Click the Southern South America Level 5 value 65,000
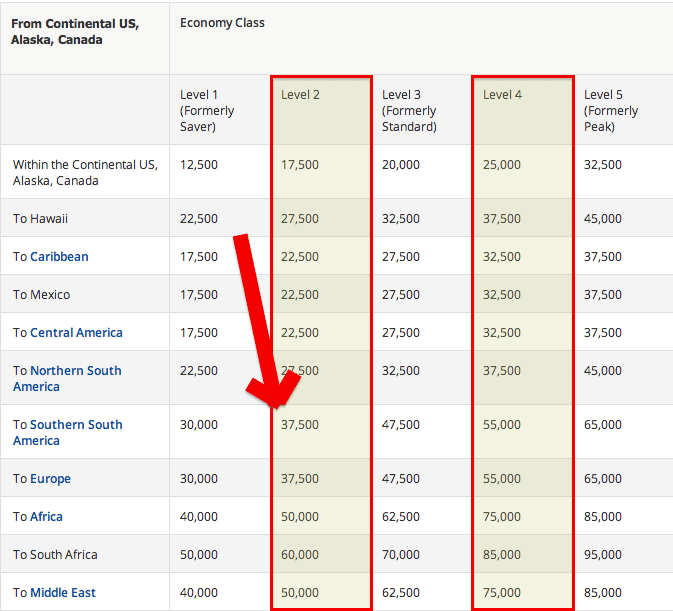The width and height of the screenshot is (673, 611). (603, 425)
